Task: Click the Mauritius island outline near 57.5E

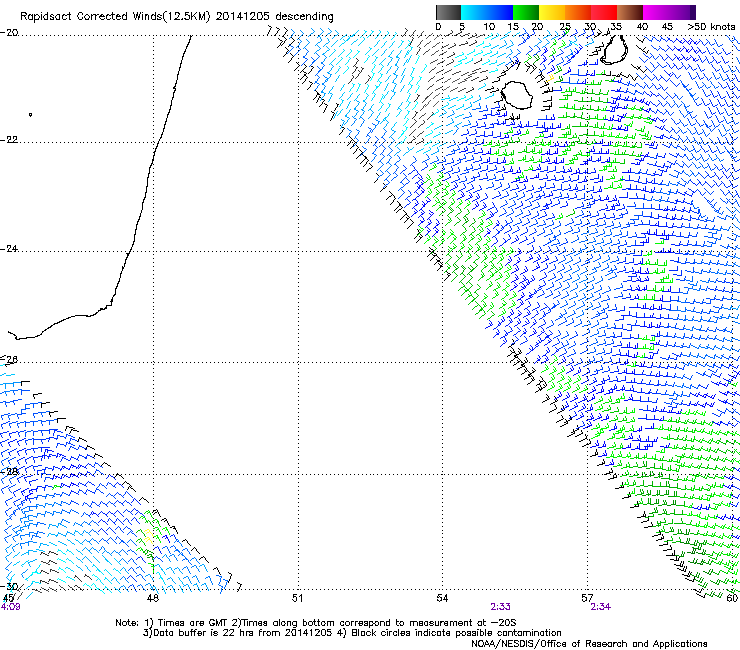Action: 614,49
